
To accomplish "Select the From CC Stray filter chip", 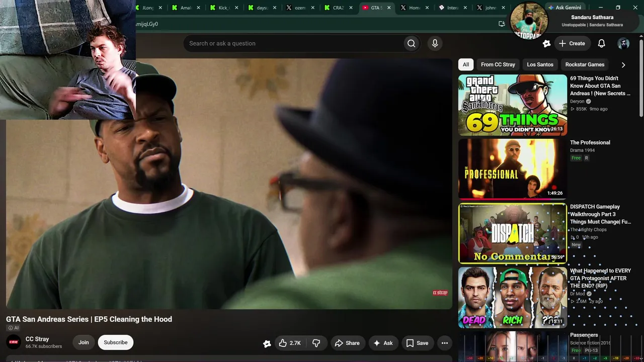I will tap(498, 64).
